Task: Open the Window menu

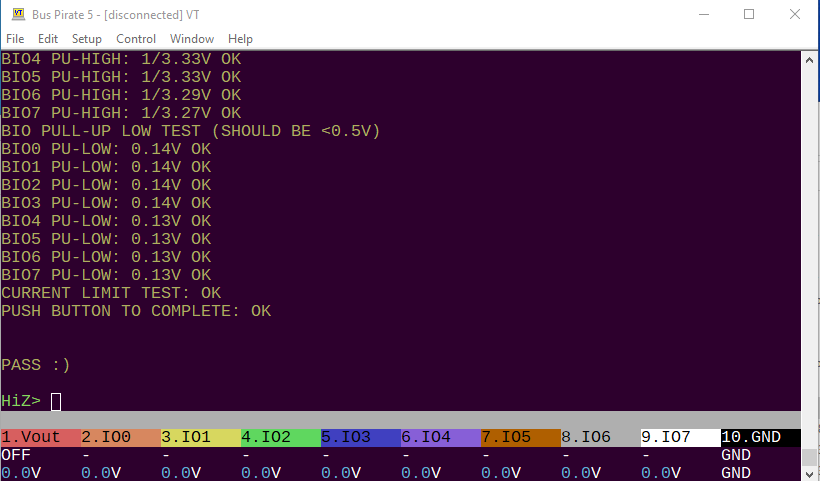Action: coord(192,39)
